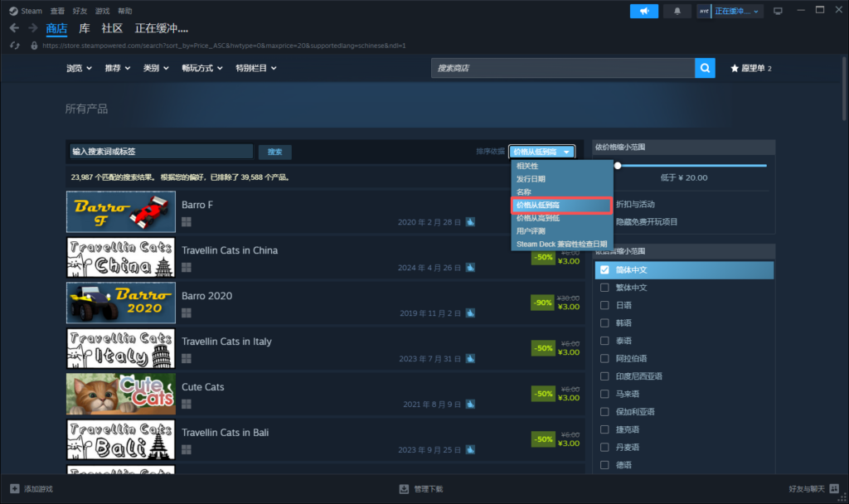Click Windows icon under Travellin Cats in China
The image size is (849, 504).
[187, 267]
